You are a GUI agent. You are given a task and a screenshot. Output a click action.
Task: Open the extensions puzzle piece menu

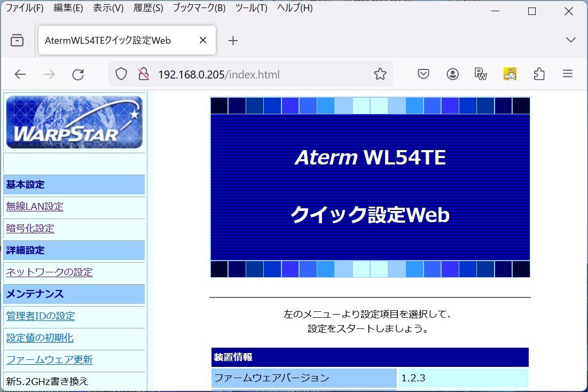(539, 74)
